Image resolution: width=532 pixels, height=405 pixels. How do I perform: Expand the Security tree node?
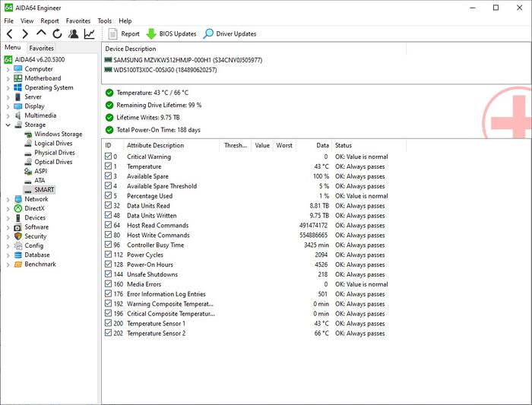[8, 236]
